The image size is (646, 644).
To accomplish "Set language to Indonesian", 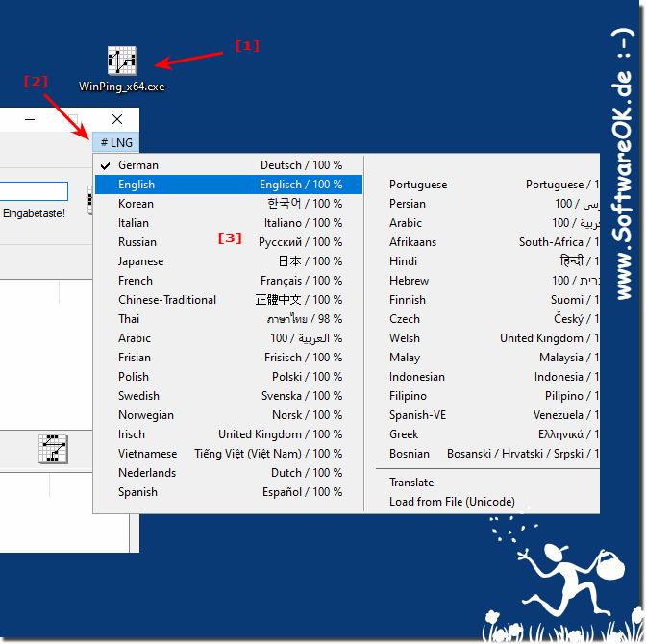I will [x=483, y=377].
